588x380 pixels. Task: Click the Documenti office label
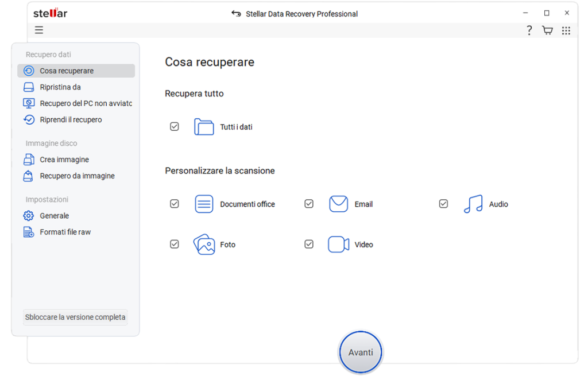click(247, 204)
